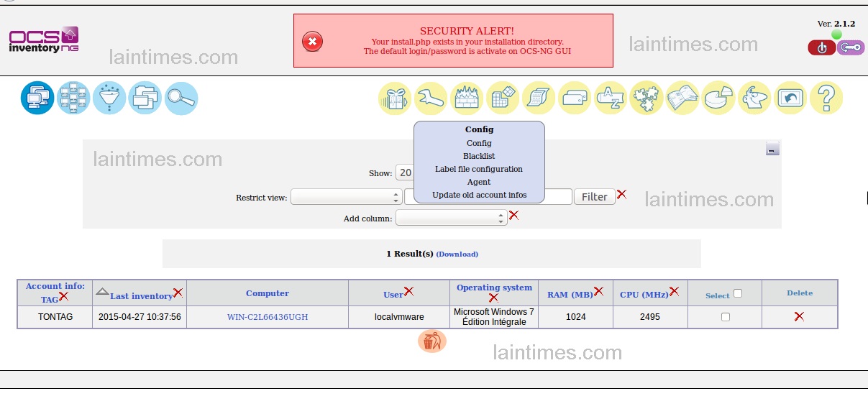Tick the checkbox for the TONTAG row

click(725, 317)
